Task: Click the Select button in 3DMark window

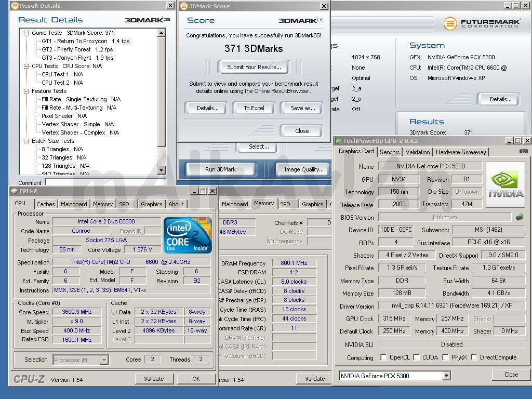Action: (x=259, y=147)
